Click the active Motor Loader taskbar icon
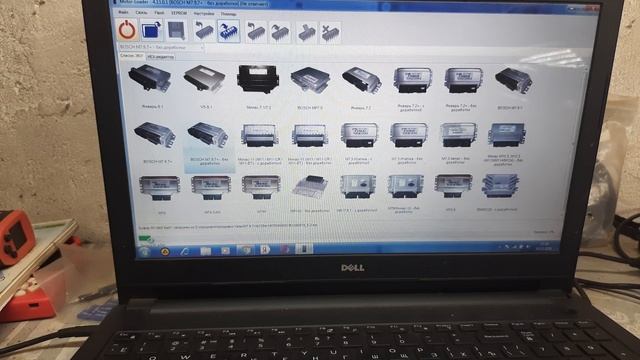This screenshot has width=640, height=360. (304, 249)
